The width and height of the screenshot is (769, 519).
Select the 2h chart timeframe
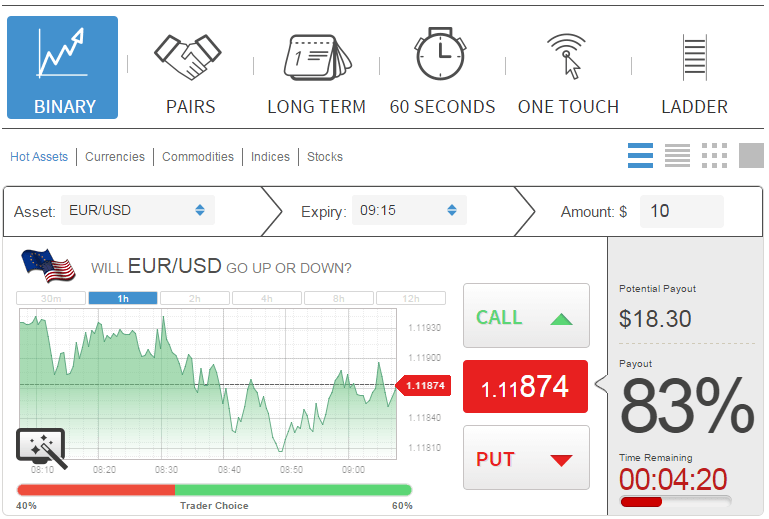click(x=195, y=298)
